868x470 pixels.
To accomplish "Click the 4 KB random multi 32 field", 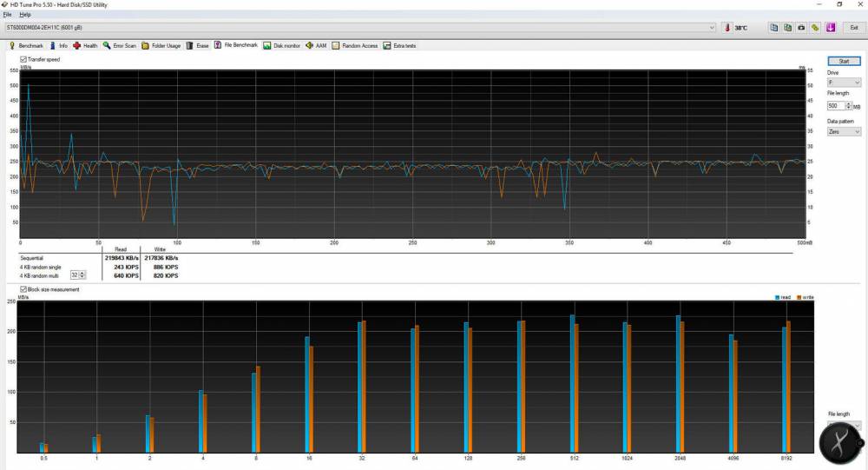I will pyautogui.click(x=74, y=275).
